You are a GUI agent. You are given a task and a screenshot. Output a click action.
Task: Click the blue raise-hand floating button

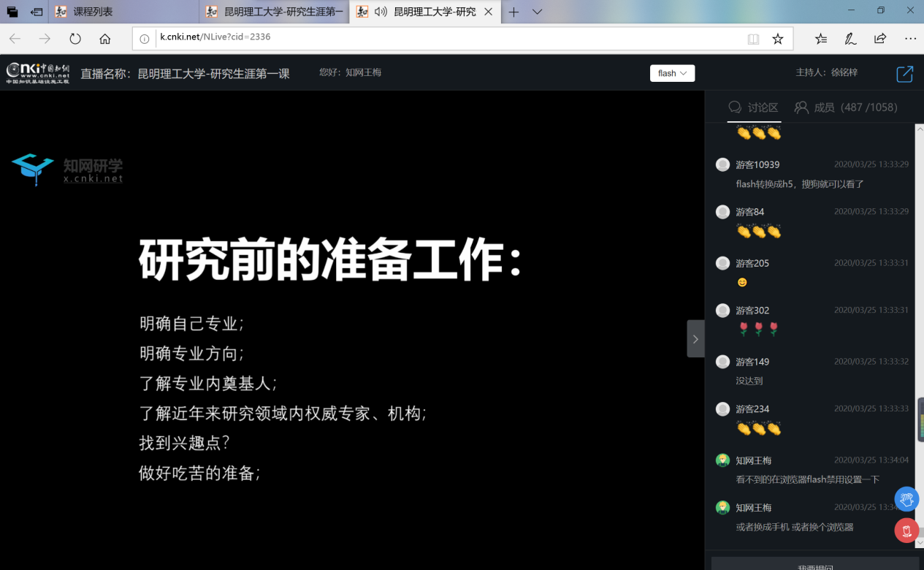point(906,500)
